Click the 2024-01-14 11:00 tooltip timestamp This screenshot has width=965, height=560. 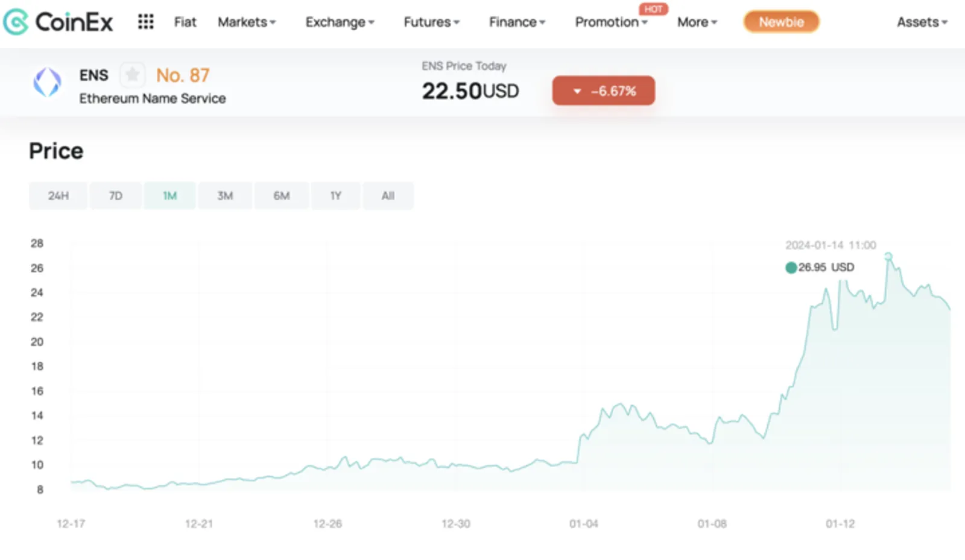(x=831, y=245)
